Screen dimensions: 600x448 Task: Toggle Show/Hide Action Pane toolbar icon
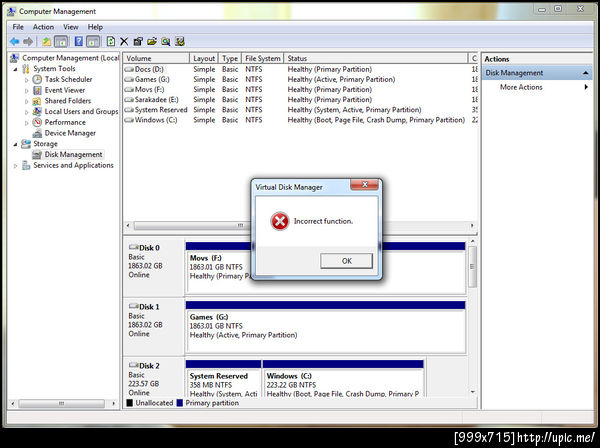(93, 41)
